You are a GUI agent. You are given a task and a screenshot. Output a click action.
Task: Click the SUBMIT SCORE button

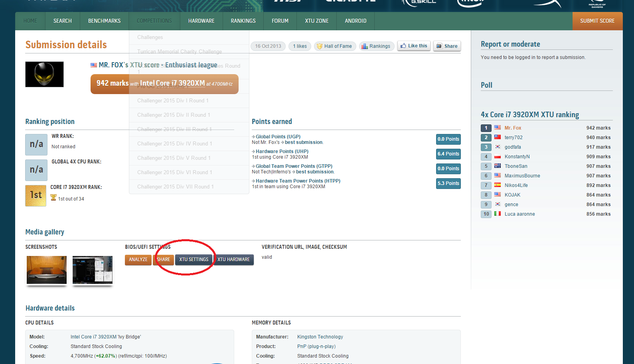[x=597, y=21]
